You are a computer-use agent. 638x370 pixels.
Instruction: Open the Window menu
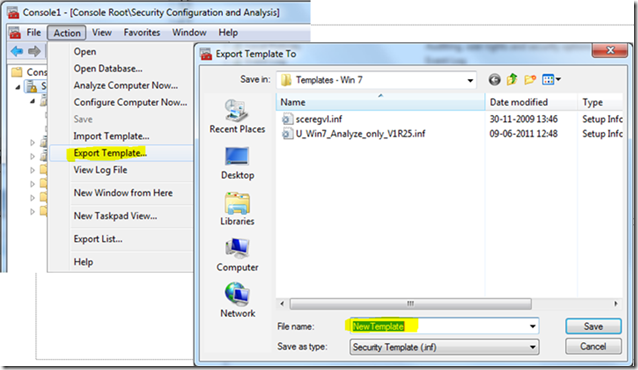[189, 33]
